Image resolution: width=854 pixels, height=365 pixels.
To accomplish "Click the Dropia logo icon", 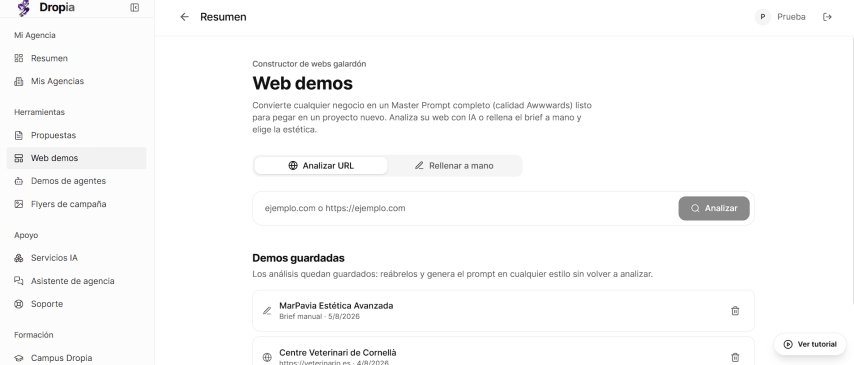I will (23, 8).
